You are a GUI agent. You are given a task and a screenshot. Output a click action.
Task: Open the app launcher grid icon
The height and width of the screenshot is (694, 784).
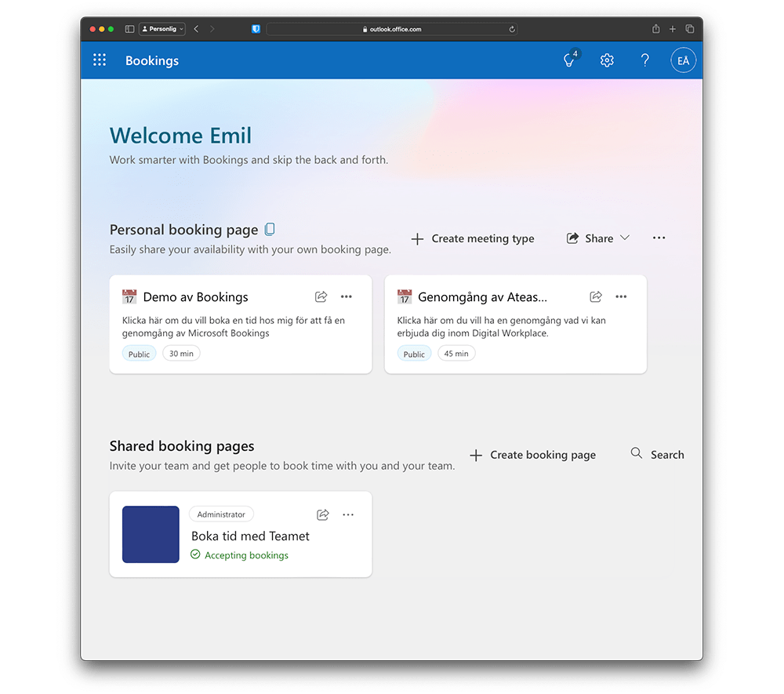(x=100, y=60)
